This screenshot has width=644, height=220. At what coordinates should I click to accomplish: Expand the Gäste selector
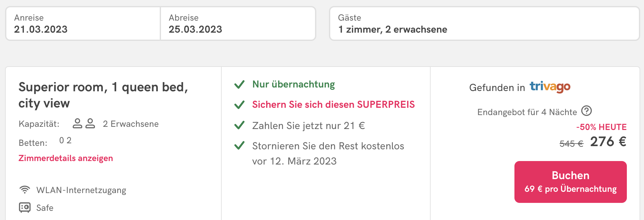click(x=484, y=23)
